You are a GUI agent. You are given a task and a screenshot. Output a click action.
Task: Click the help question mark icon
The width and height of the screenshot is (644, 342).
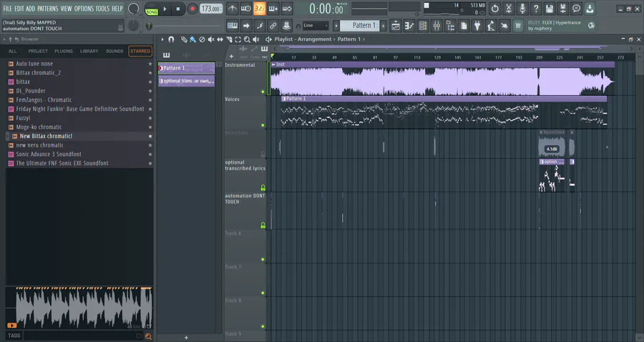[x=535, y=9]
